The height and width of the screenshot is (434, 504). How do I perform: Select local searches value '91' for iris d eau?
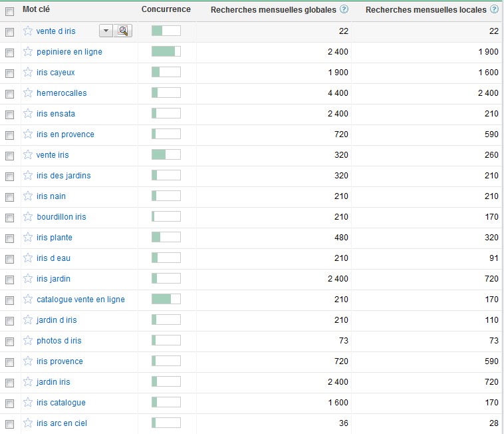494,258
